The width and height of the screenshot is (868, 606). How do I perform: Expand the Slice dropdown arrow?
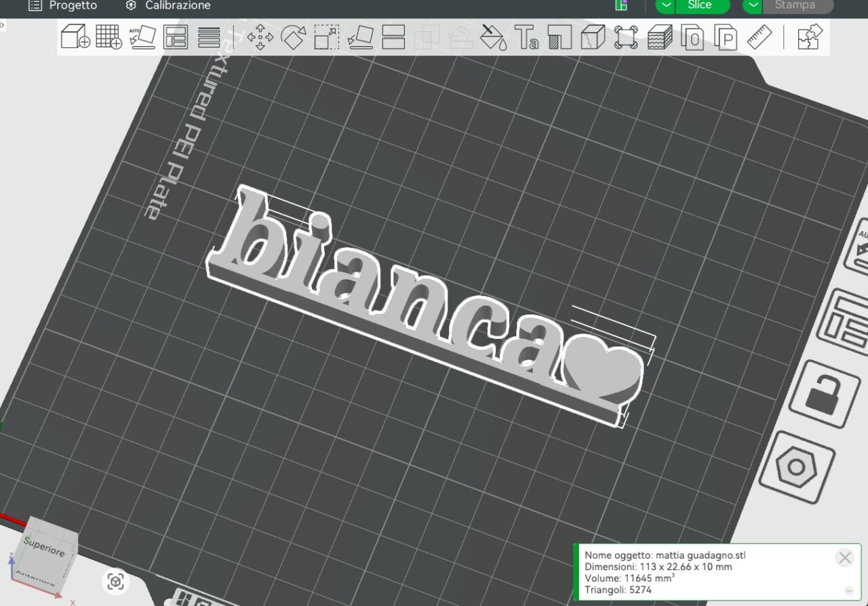tap(667, 5)
